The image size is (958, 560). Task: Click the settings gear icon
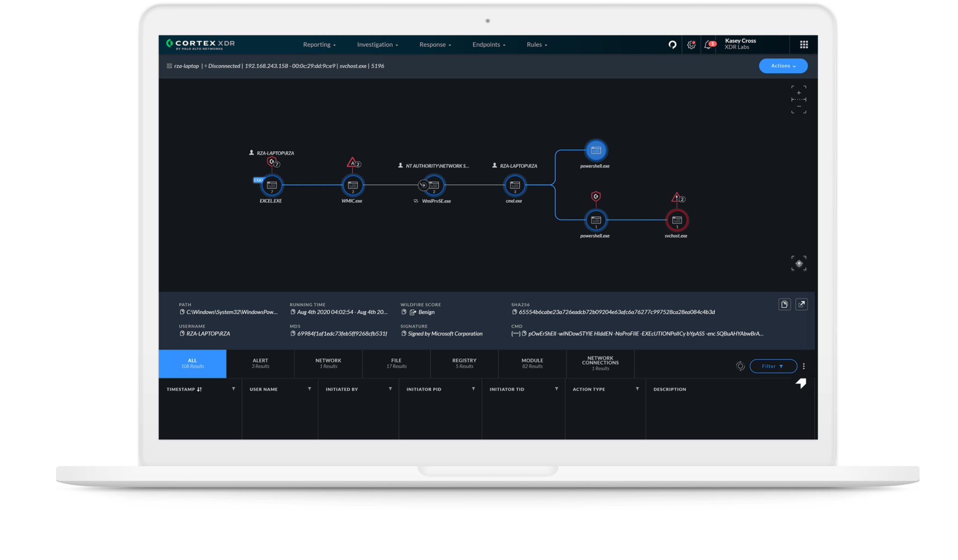pos(691,45)
